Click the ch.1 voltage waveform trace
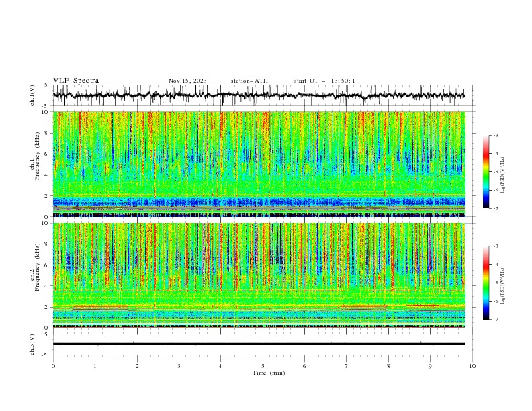This screenshot has width=532, height=411. tap(259, 95)
